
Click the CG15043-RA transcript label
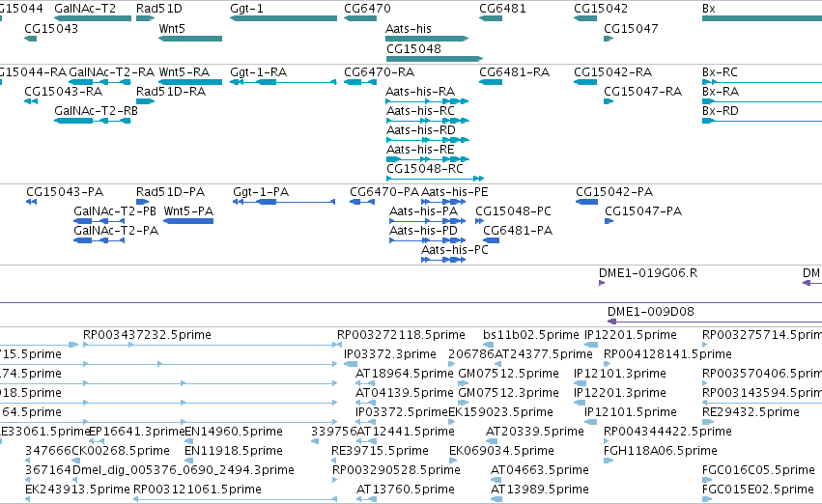point(63,91)
